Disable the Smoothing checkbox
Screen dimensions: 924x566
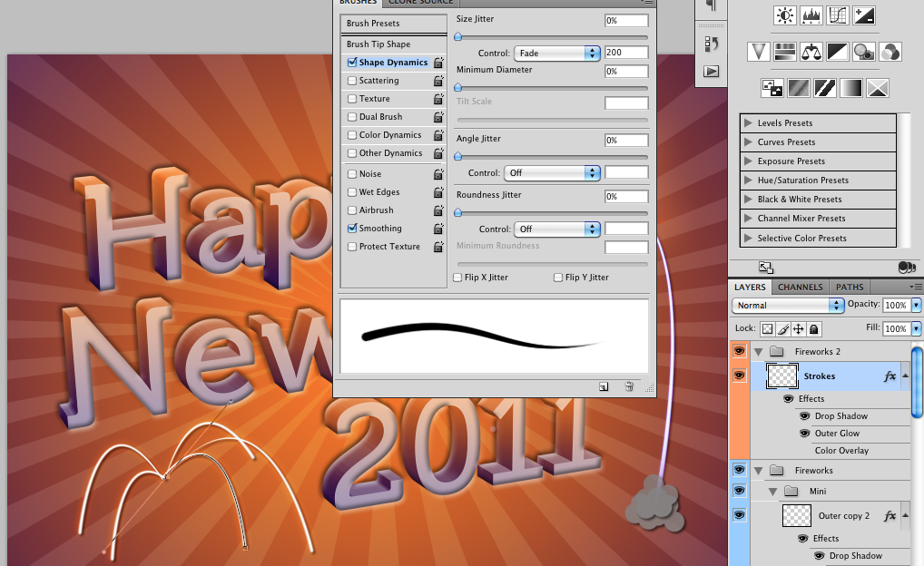(352, 229)
